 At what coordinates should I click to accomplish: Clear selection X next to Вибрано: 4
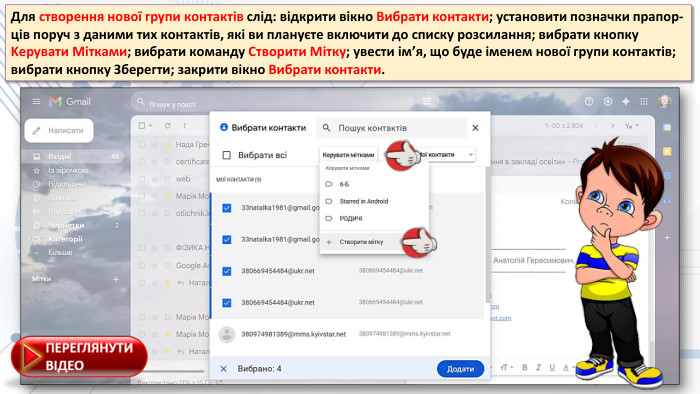click(224, 369)
